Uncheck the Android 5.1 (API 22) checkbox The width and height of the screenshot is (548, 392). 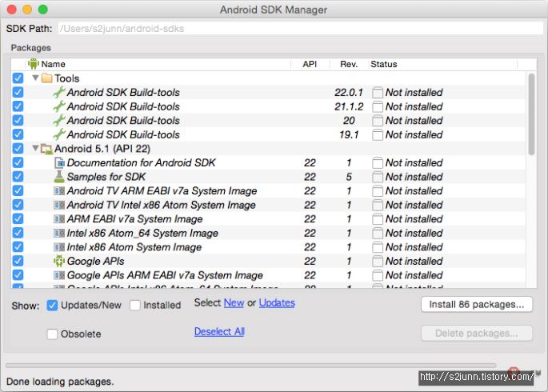tap(18, 149)
